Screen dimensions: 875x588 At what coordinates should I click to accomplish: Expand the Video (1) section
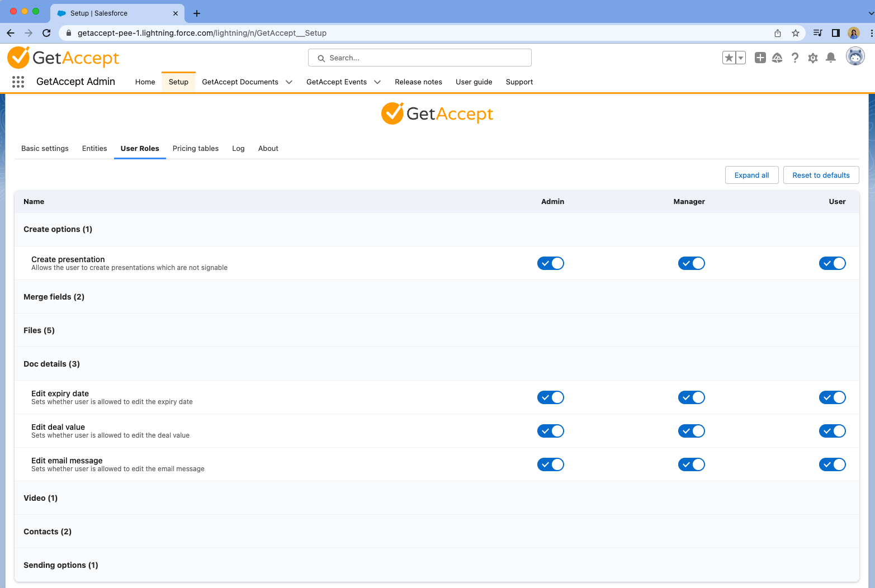tap(437, 498)
